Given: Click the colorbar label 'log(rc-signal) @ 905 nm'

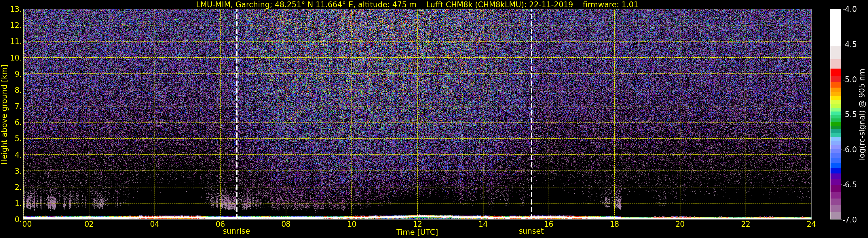Looking at the screenshot, I should coord(862,114).
